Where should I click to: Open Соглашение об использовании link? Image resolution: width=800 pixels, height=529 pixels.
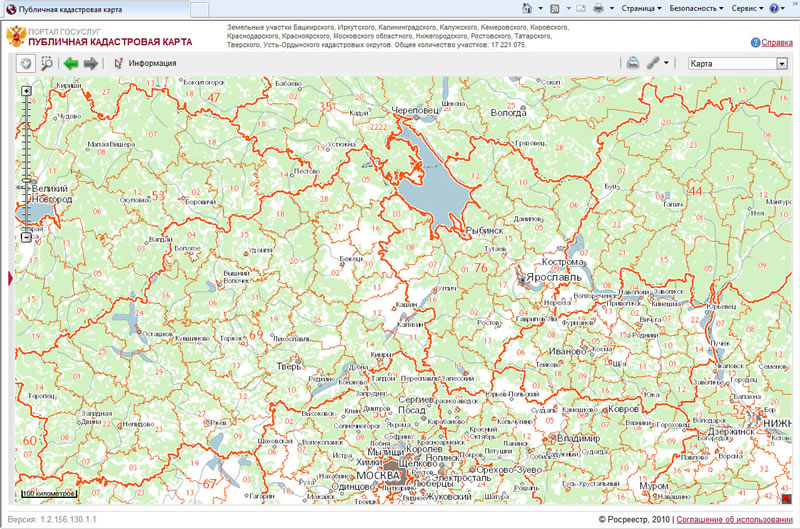click(x=734, y=519)
